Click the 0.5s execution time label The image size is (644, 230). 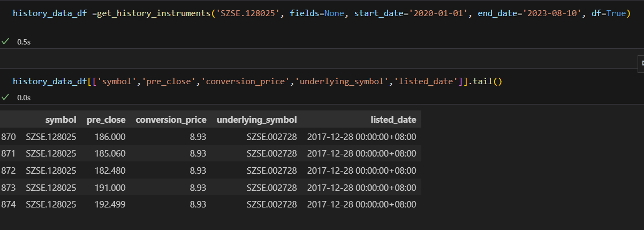tap(24, 41)
